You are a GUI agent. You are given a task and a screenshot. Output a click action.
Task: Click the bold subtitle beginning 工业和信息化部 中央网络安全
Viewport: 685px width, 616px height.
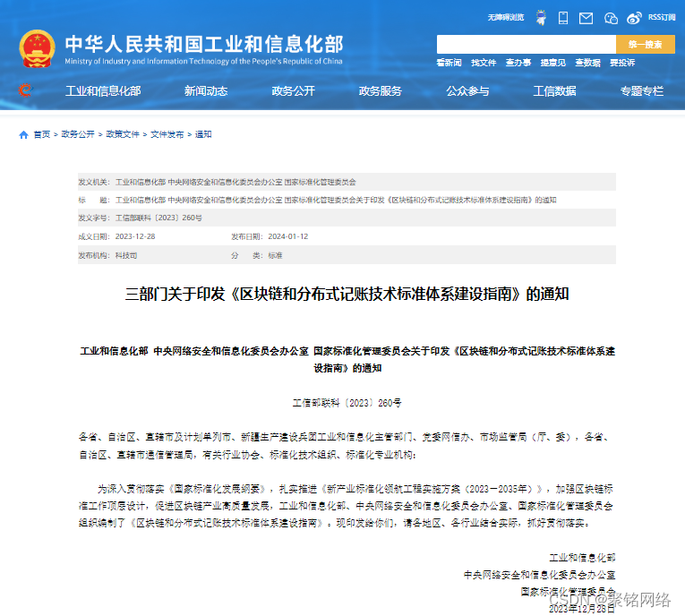pyautogui.click(x=347, y=360)
